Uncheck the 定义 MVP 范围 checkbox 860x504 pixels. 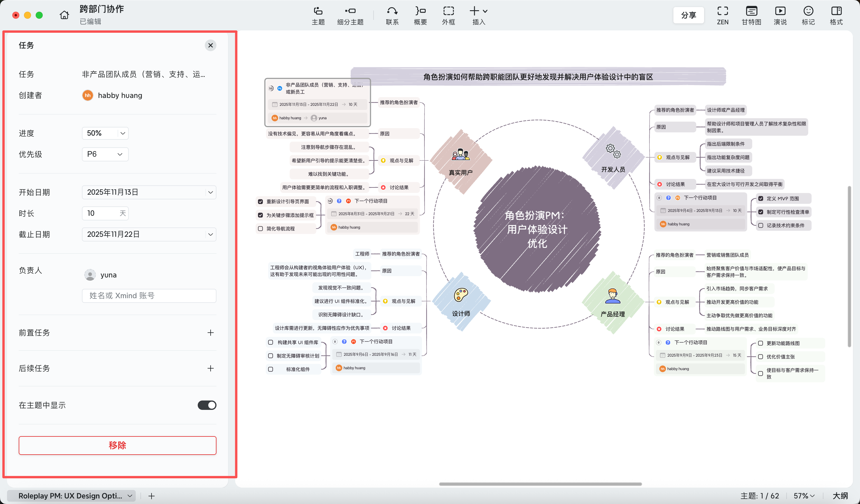click(761, 199)
